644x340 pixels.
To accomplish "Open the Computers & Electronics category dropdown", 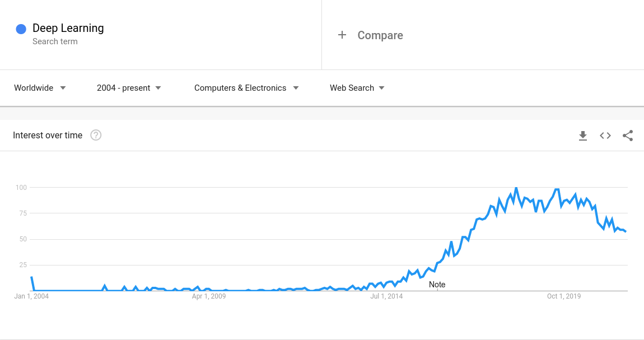I will click(x=246, y=88).
